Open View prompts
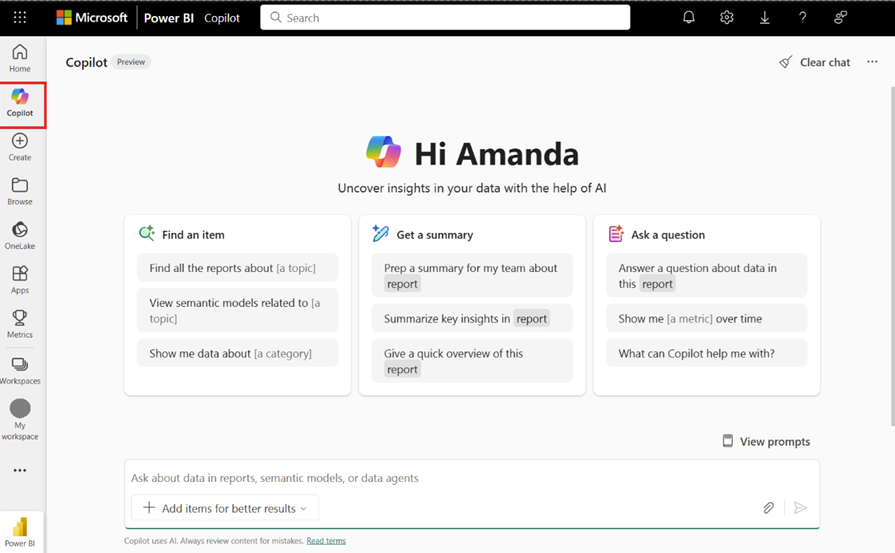 coord(767,441)
